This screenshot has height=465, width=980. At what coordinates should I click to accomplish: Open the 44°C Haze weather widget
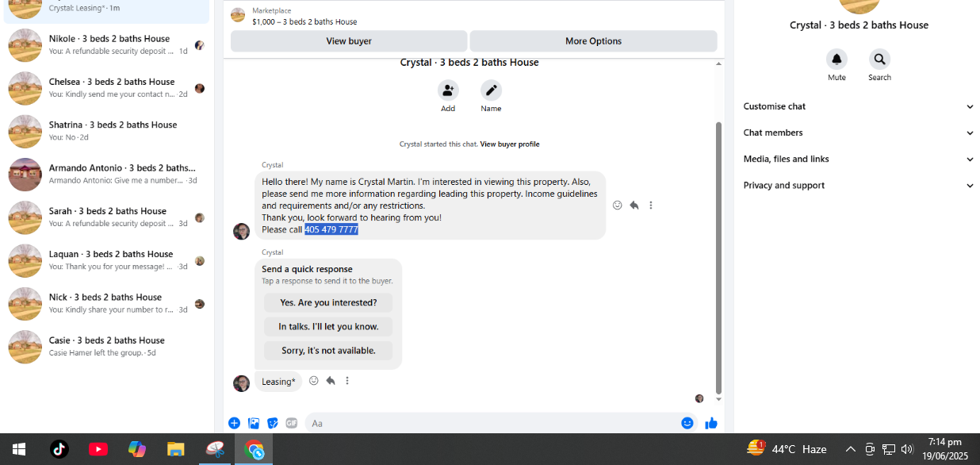tap(787, 449)
